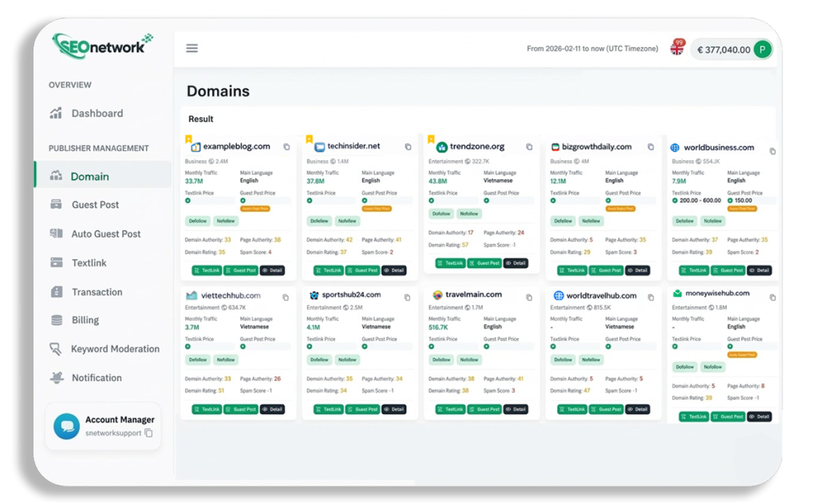Click the copy icon beside worldbusiness.com
817x504 pixels.
[x=772, y=151]
